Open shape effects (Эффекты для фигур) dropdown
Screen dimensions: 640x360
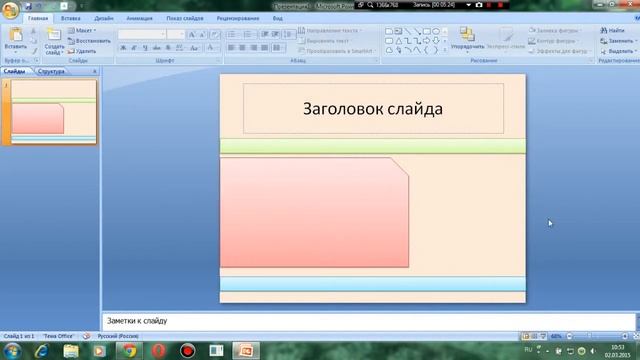coord(559,51)
